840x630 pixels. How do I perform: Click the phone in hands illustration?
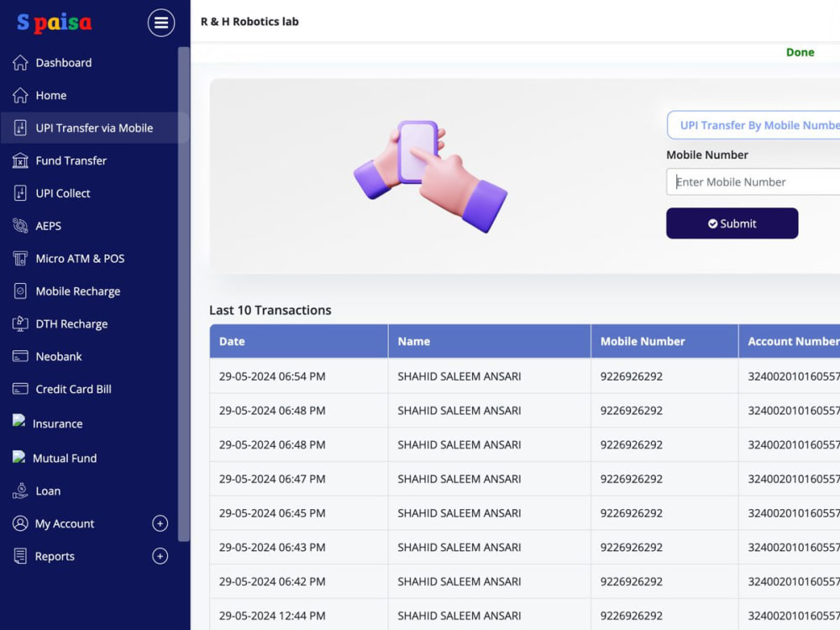click(430, 176)
